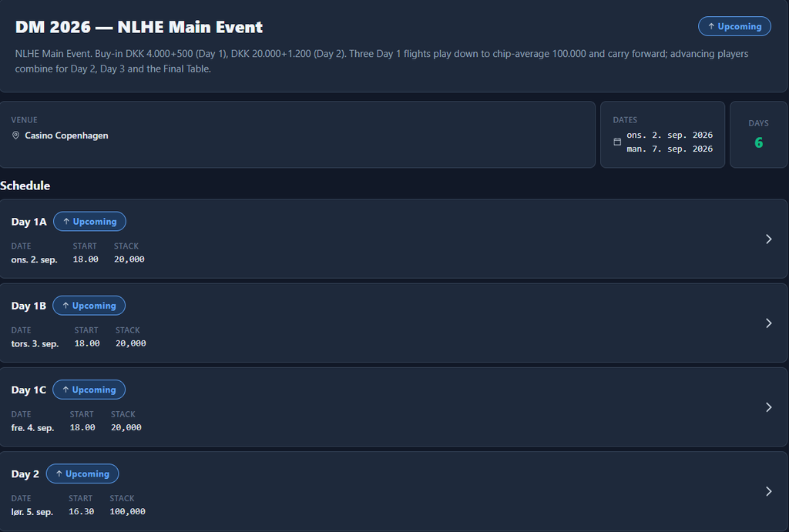Expand Day 1B with its right chevron

tap(768, 323)
